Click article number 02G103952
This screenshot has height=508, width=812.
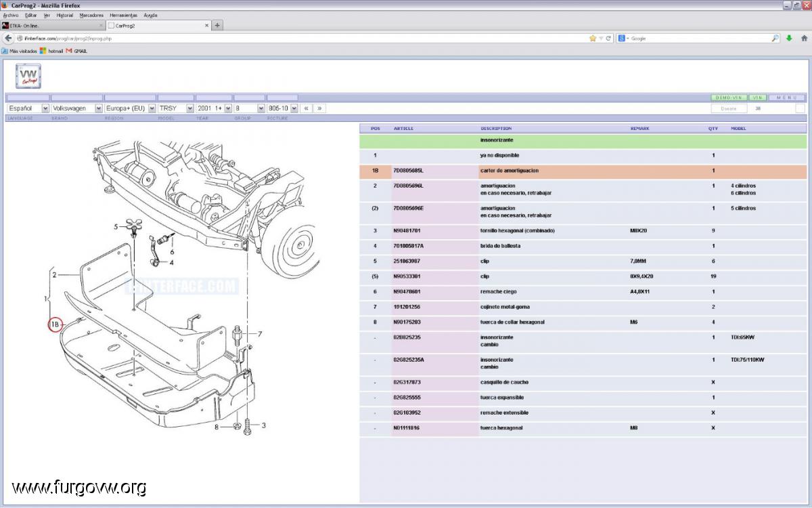click(x=407, y=412)
